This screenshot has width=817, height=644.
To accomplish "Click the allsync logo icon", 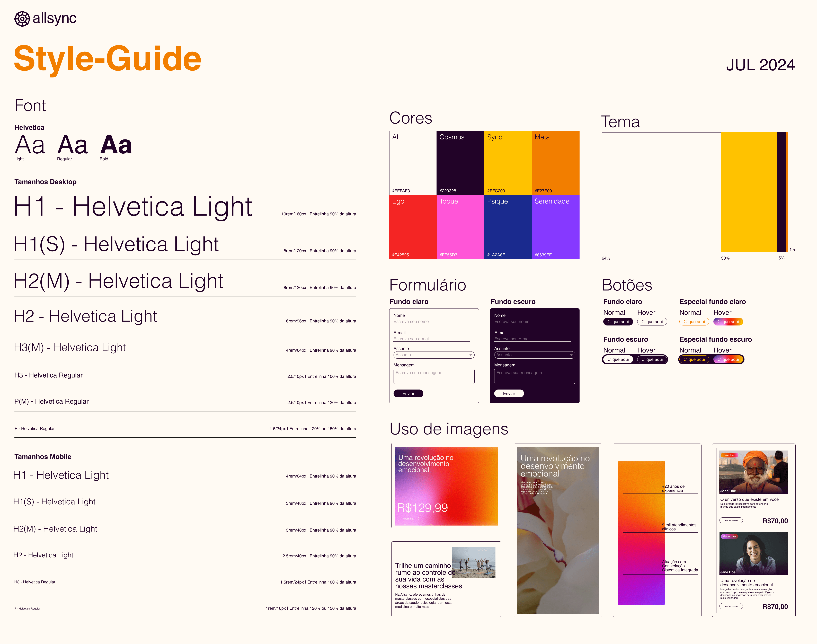I will 22,19.
